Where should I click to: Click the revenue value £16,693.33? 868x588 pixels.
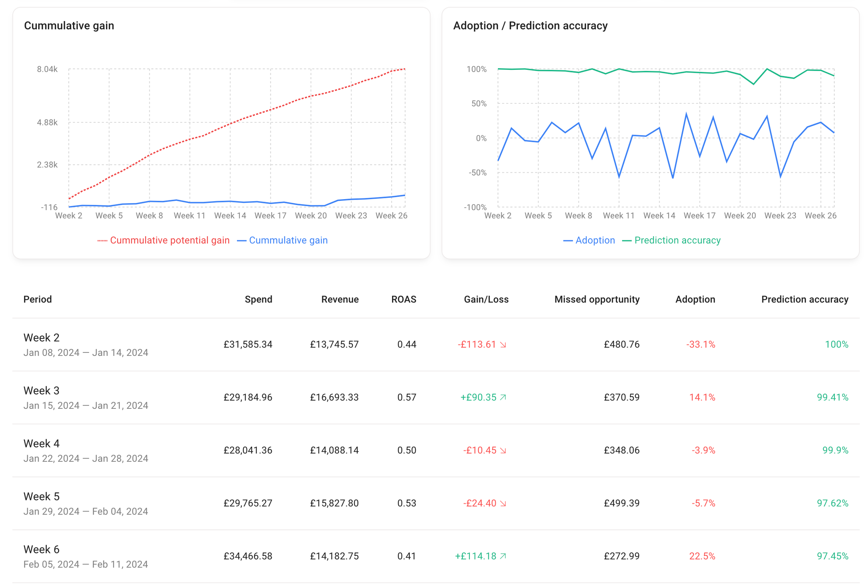(334, 397)
